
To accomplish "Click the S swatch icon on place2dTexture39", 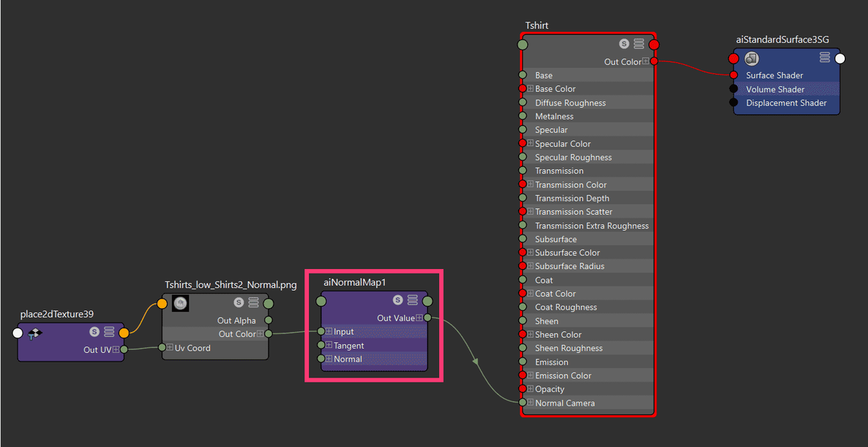I will click(93, 332).
